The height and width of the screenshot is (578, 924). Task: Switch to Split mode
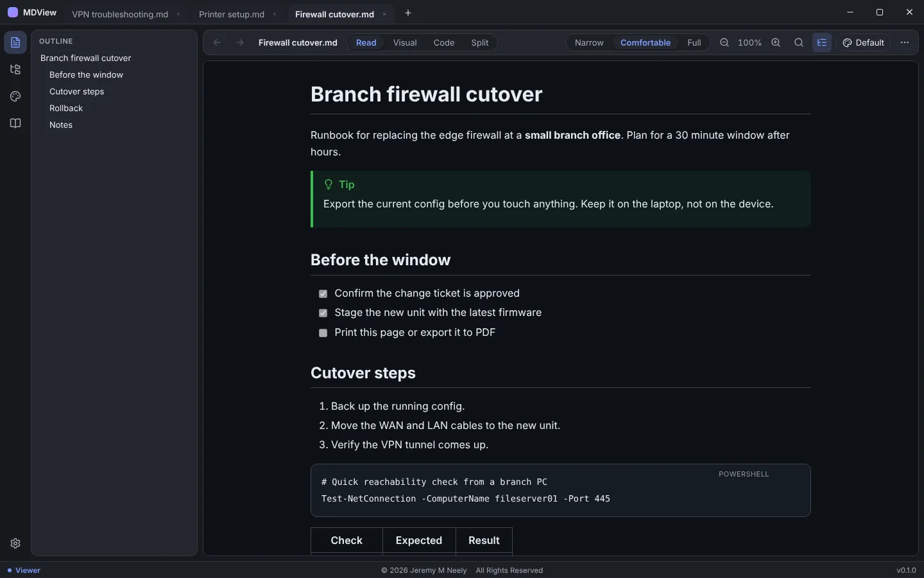tap(480, 42)
